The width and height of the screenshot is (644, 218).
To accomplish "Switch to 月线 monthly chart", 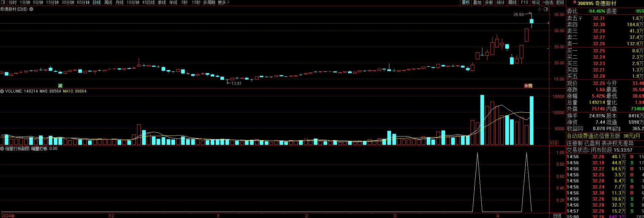I will click(x=120, y=2).
